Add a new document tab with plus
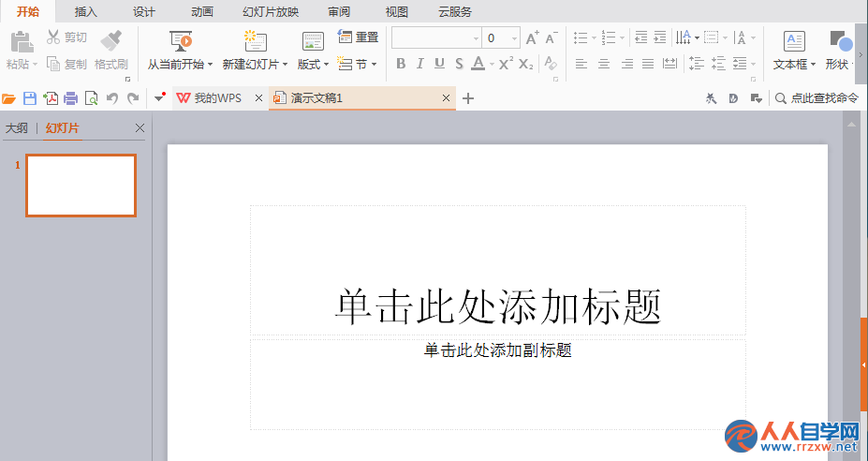Image resolution: width=868 pixels, height=461 pixels. 468,98
